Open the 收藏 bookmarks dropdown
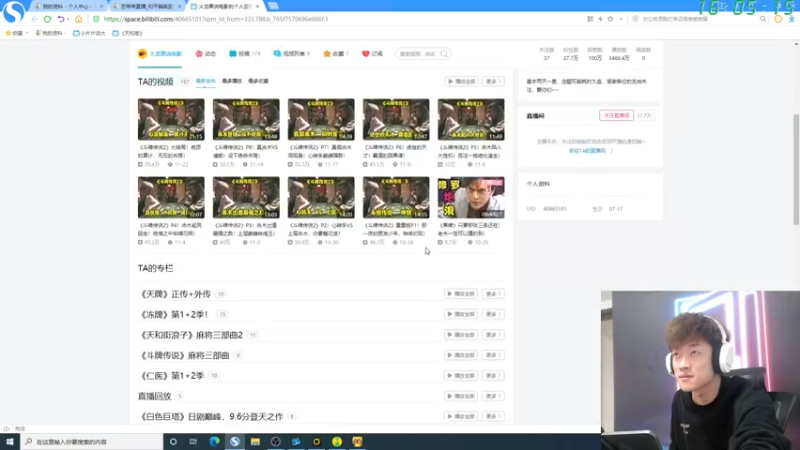The width and height of the screenshot is (800, 450). click(16, 33)
